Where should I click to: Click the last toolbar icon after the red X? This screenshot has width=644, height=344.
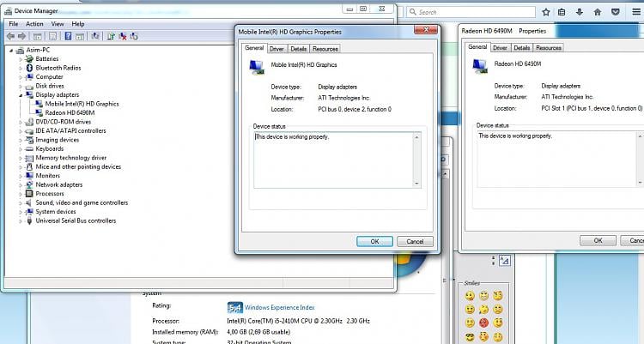pos(134,37)
